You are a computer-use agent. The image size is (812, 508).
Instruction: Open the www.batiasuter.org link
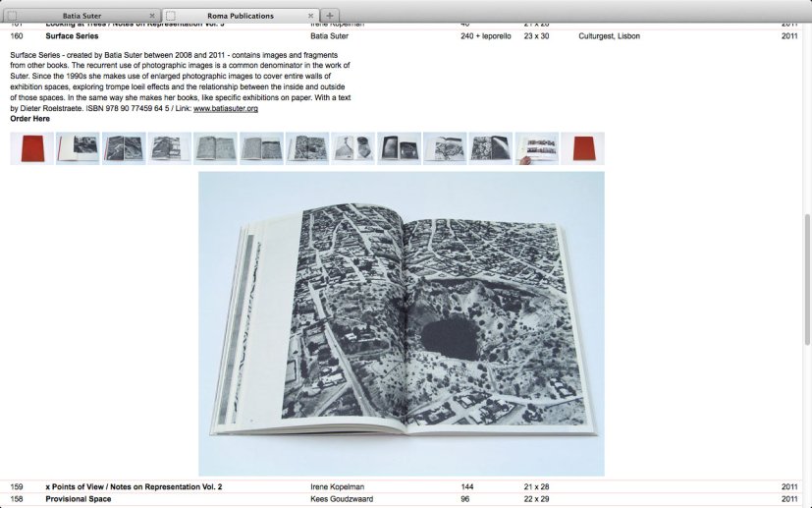(226, 108)
